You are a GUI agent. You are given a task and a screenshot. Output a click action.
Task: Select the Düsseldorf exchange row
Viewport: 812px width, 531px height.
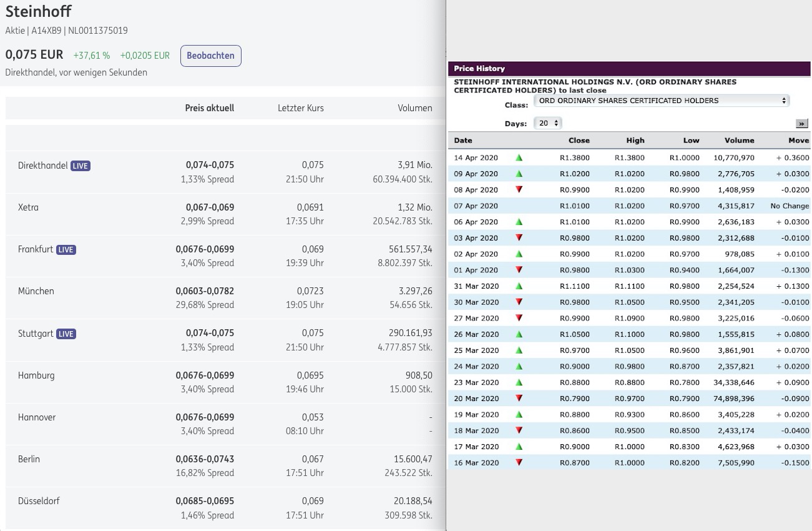coord(39,501)
